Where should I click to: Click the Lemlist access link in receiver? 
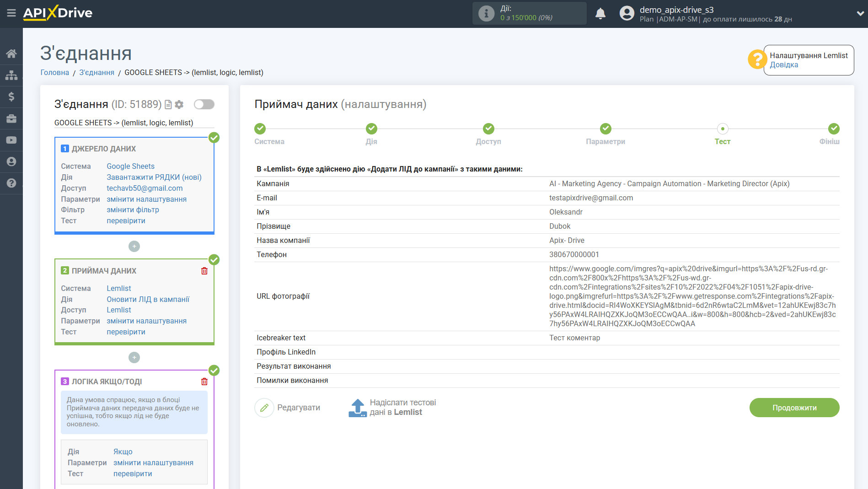(119, 310)
